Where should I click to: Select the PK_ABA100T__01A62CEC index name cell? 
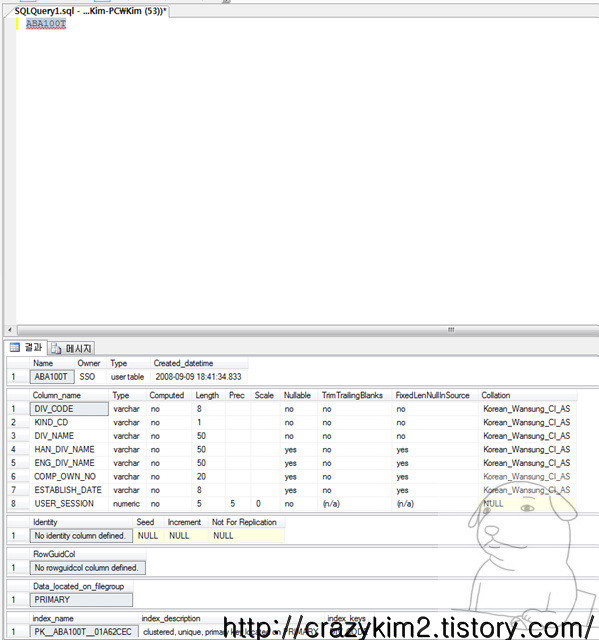pos(83,632)
